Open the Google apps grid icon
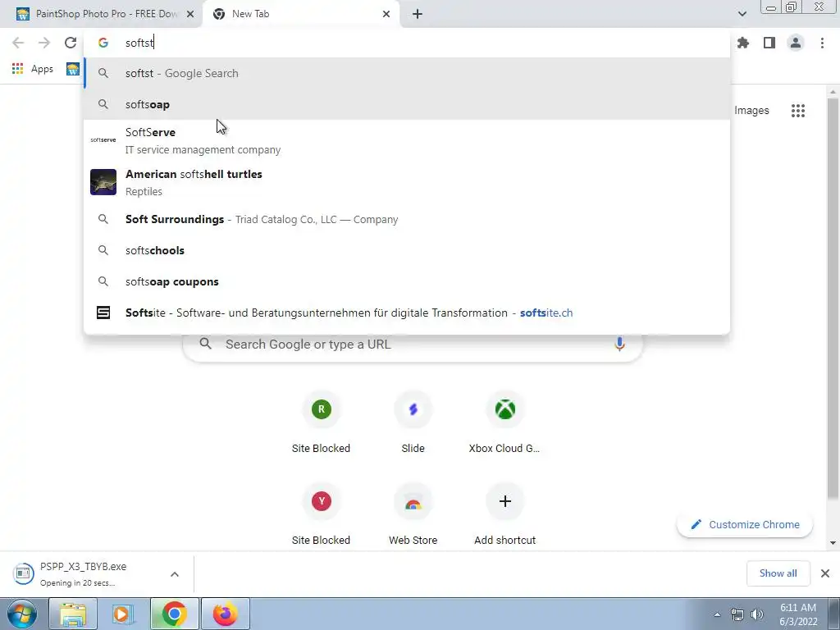 (x=797, y=111)
